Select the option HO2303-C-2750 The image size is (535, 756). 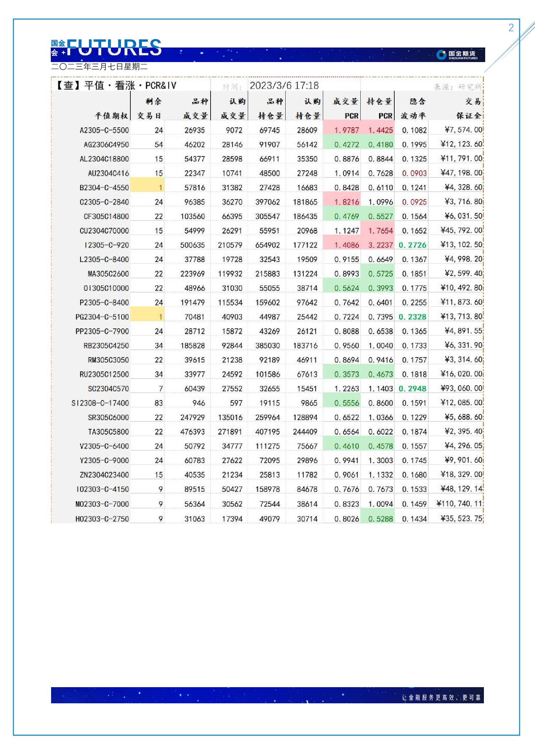tap(102, 519)
